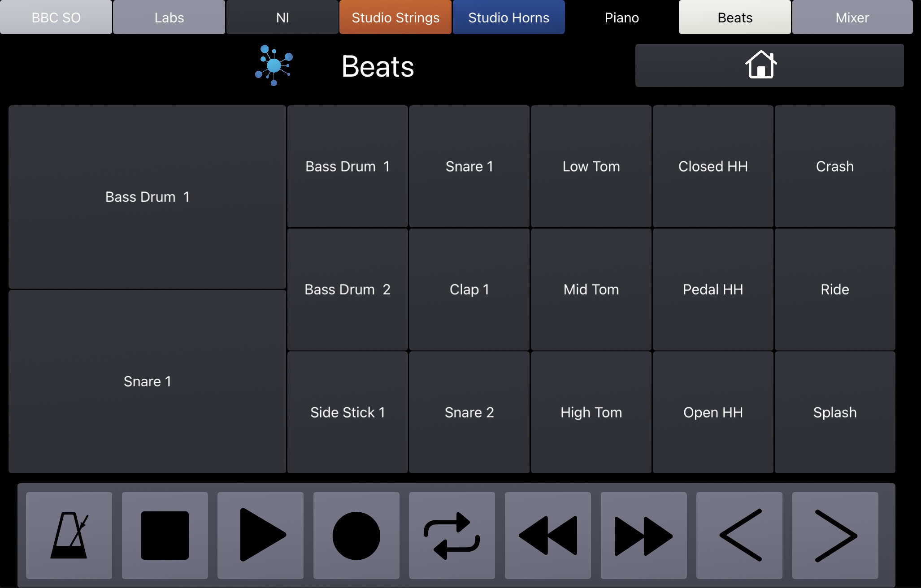921x588 pixels.
Task: Switch to the BBC SO tab
Action: 56,17
